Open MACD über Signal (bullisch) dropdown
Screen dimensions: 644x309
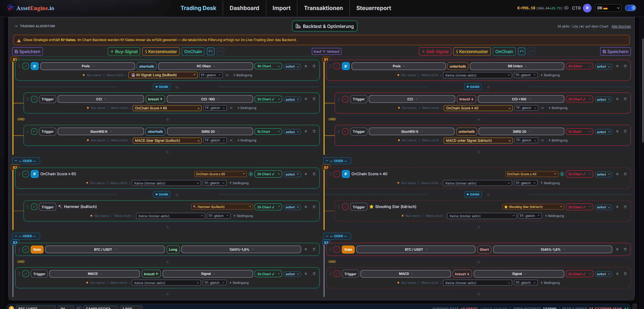tap(167, 140)
